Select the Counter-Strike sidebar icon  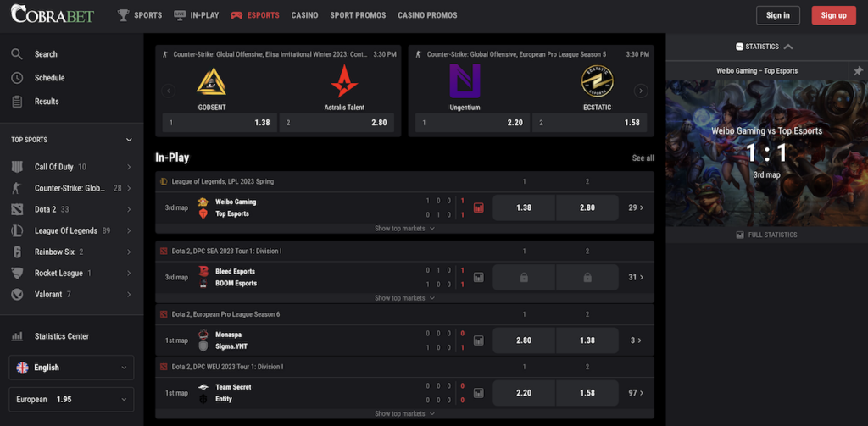17,188
